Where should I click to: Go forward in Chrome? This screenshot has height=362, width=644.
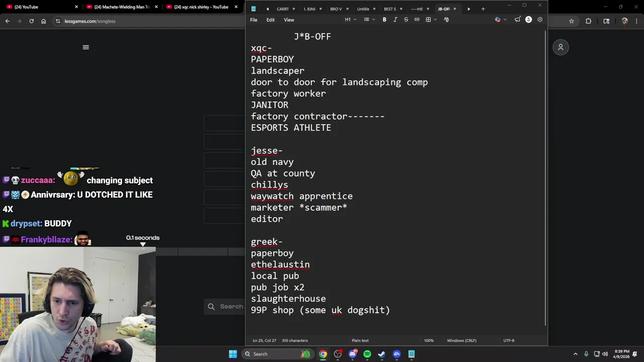pos(20,21)
